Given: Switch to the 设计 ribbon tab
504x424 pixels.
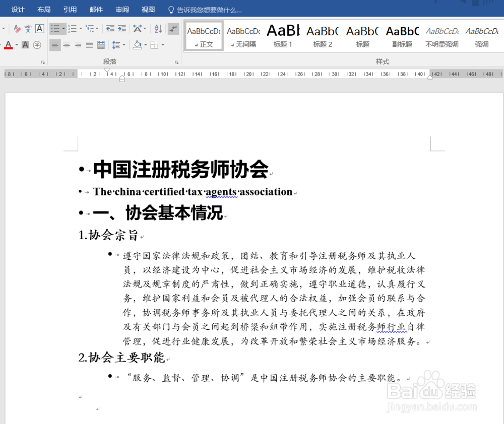Looking at the screenshot, I should coord(18,10).
